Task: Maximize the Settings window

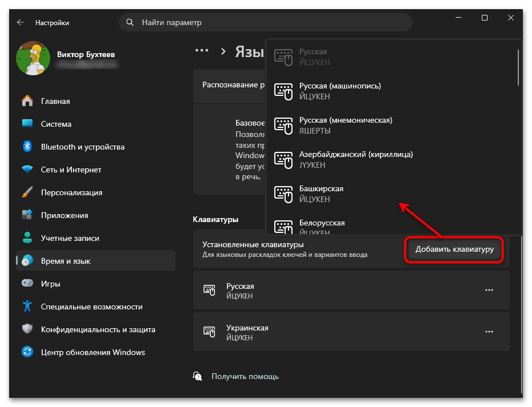Action: [x=485, y=18]
